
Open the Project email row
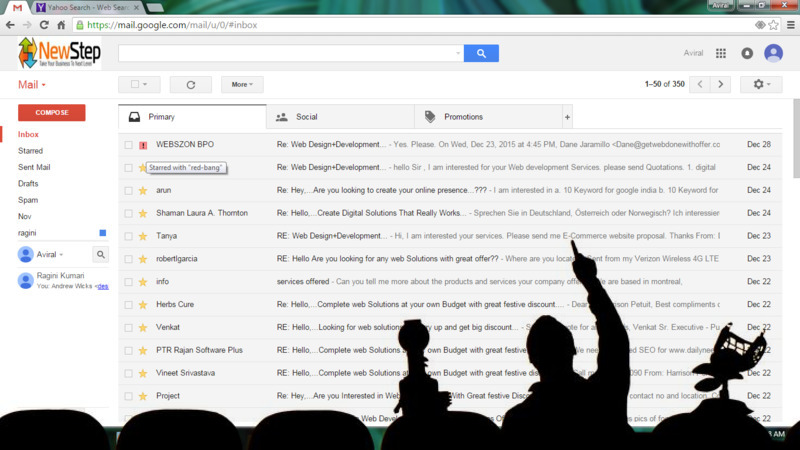coord(449,396)
